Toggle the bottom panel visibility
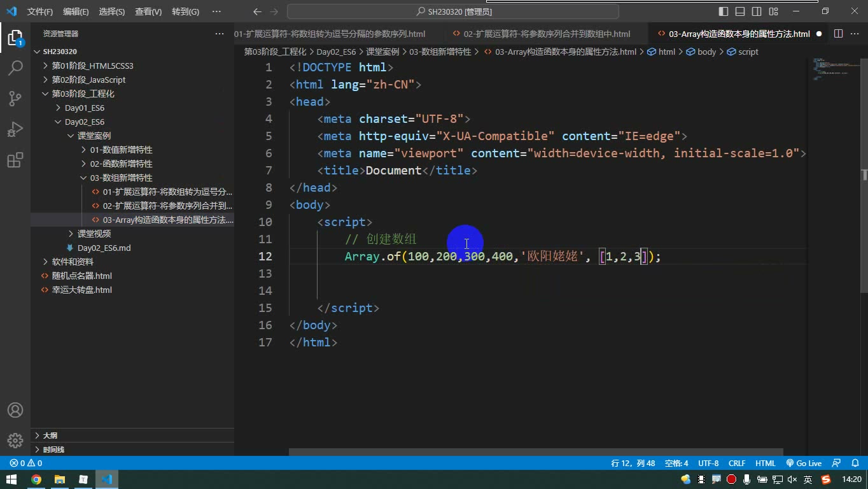The width and height of the screenshot is (868, 489). pos(740,11)
